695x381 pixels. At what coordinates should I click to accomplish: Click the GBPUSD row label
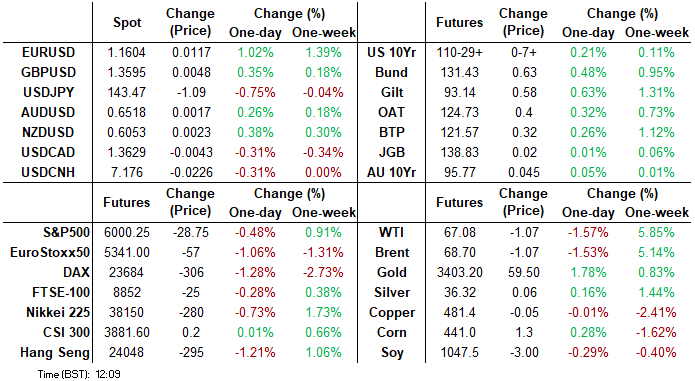point(48,72)
